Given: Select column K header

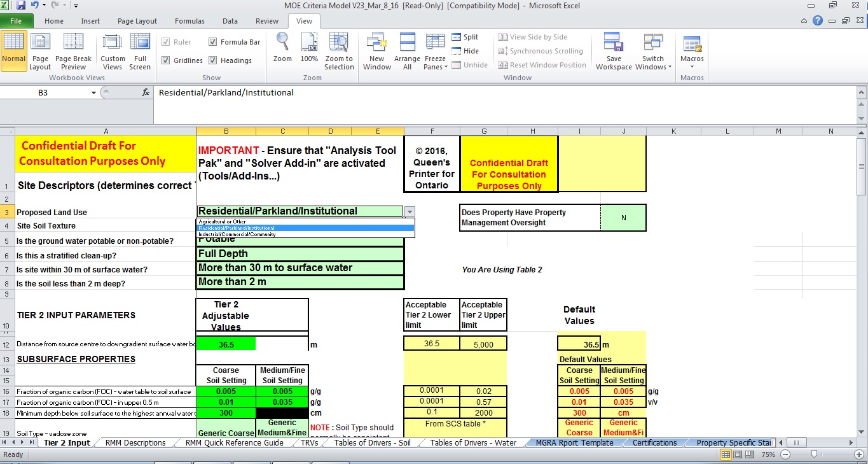Looking at the screenshot, I should pyautogui.click(x=673, y=131).
